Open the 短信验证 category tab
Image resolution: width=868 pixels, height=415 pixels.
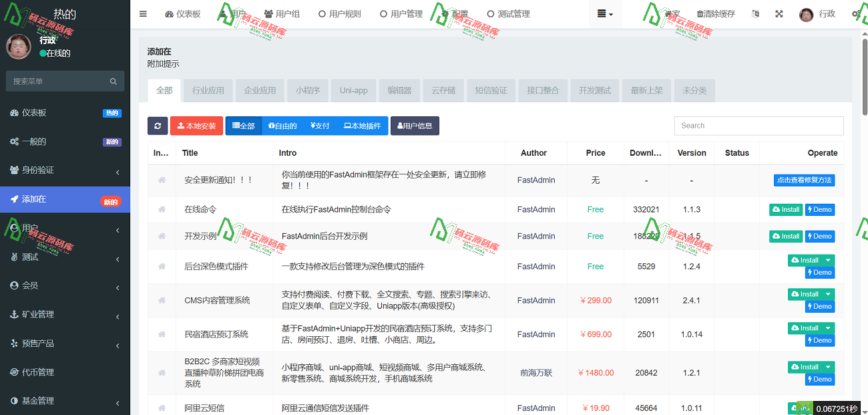click(x=491, y=90)
